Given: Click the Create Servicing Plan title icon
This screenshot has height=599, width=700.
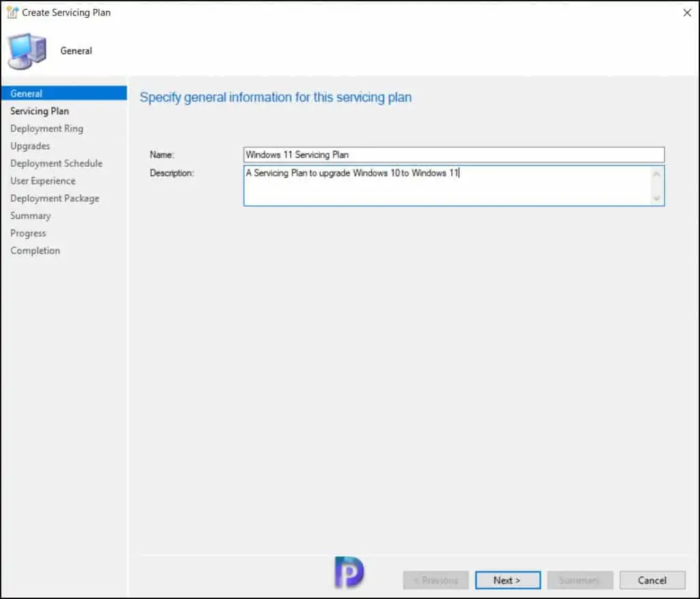Looking at the screenshot, I should [12, 12].
